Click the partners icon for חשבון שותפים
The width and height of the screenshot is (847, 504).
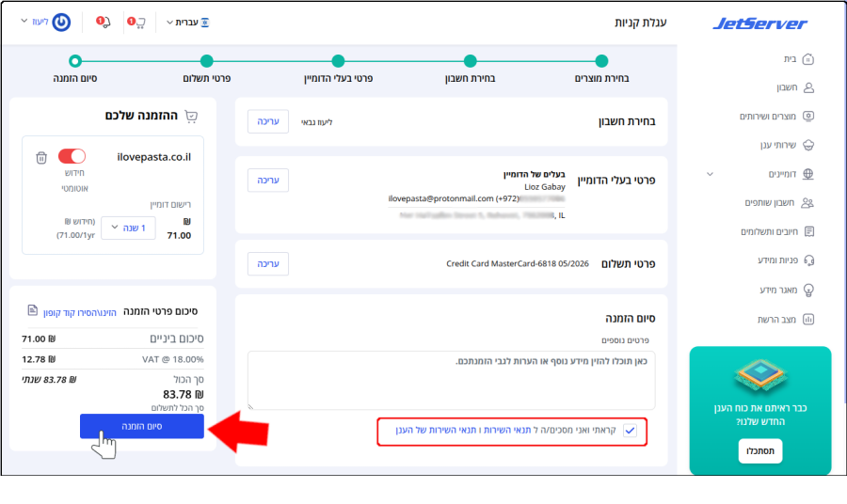point(807,203)
